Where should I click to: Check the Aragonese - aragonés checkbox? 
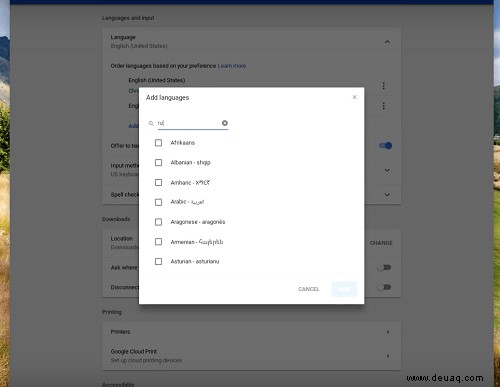pos(158,222)
